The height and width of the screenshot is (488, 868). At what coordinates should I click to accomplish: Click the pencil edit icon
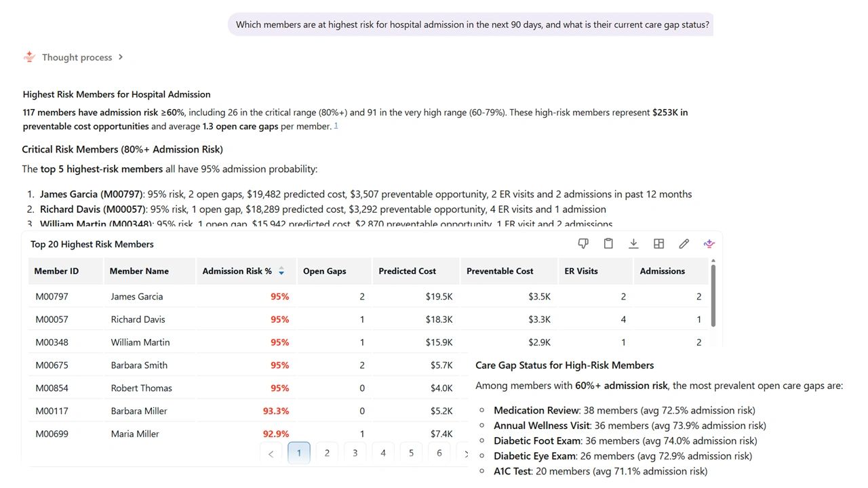684,244
